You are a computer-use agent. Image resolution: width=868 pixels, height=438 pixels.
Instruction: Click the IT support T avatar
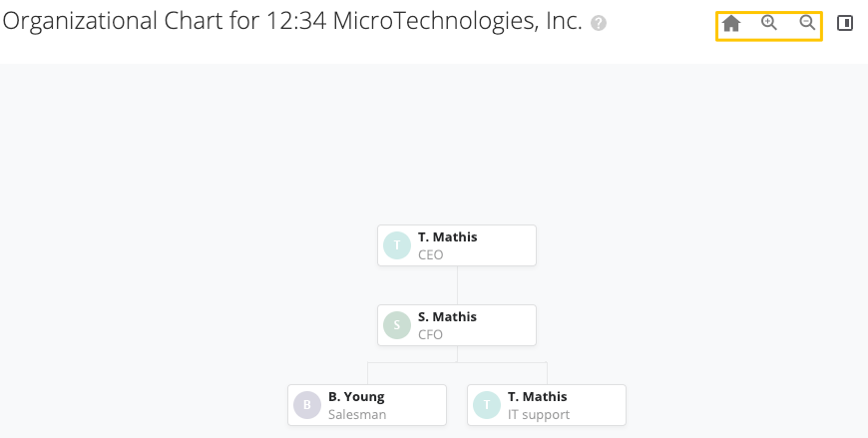487,405
